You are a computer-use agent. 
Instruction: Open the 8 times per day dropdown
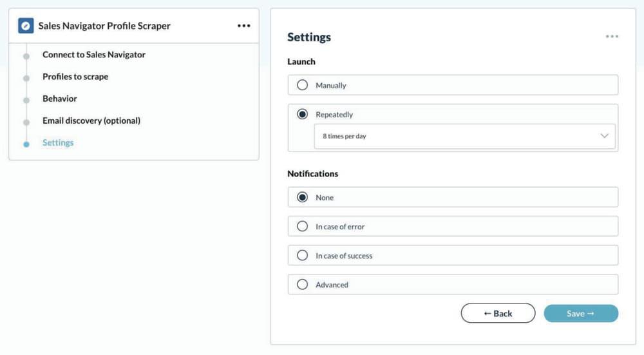pyautogui.click(x=464, y=136)
